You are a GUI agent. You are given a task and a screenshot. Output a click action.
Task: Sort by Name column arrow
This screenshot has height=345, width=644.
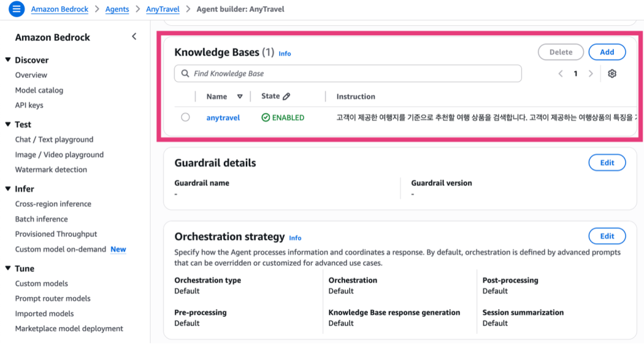pyautogui.click(x=240, y=97)
